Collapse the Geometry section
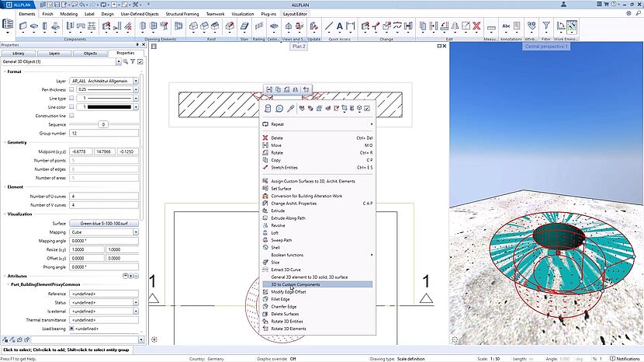The width and height of the screenshot is (644, 362). (x=3, y=143)
